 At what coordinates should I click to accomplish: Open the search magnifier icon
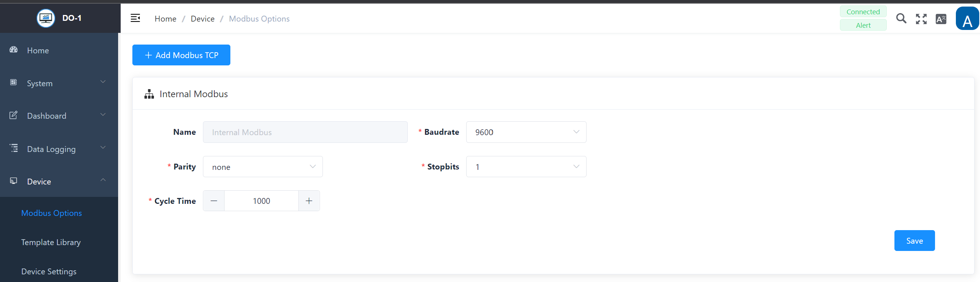(x=901, y=18)
